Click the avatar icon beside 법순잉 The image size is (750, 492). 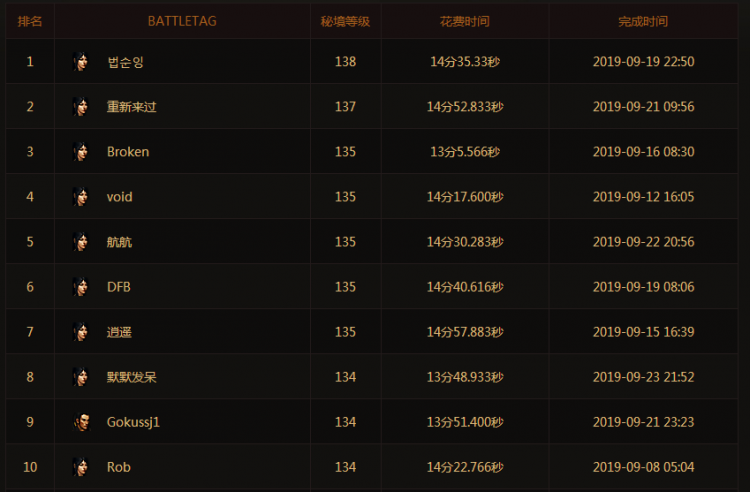pos(81,62)
